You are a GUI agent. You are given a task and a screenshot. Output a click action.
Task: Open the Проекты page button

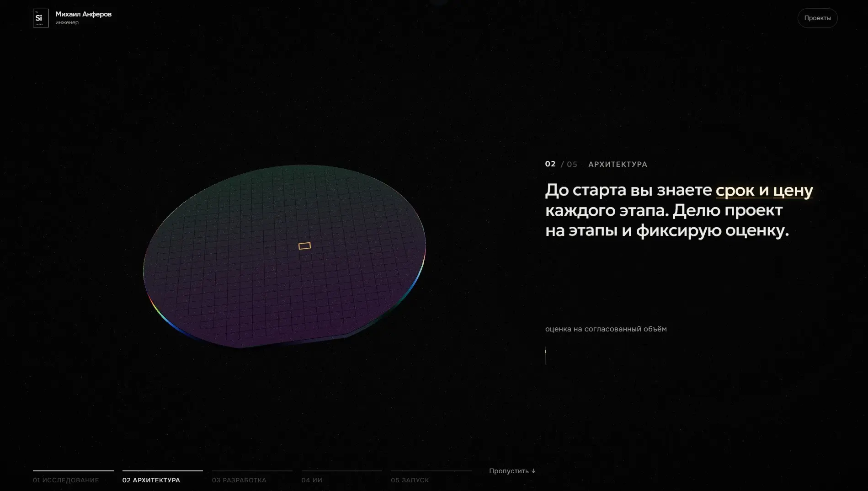pyautogui.click(x=817, y=18)
